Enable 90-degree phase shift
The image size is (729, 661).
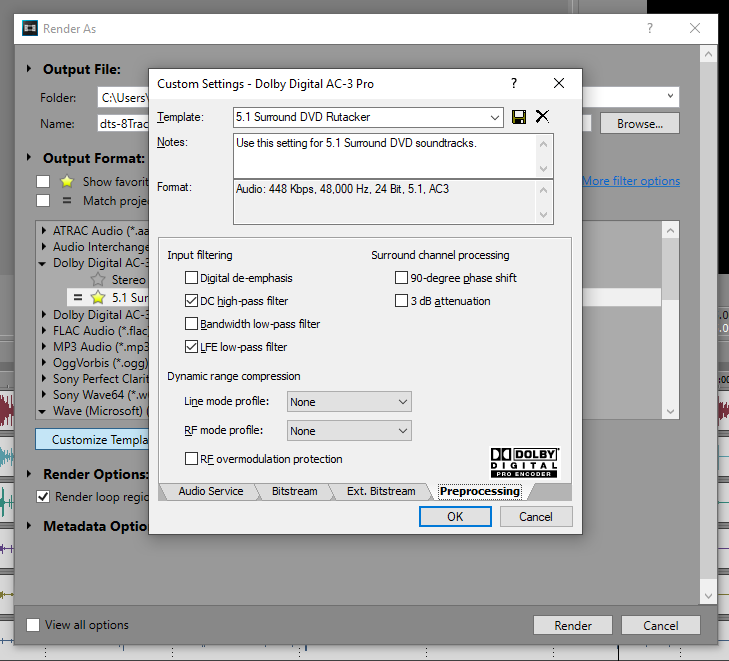tap(401, 278)
